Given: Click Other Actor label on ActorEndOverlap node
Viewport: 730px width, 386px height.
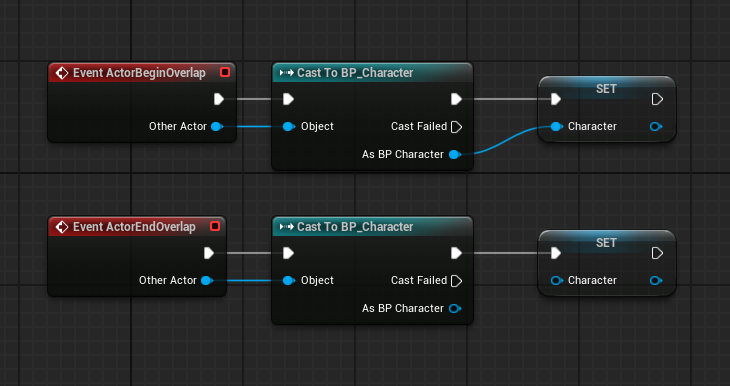Looking at the screenshot, I should (x=168, y=280).
